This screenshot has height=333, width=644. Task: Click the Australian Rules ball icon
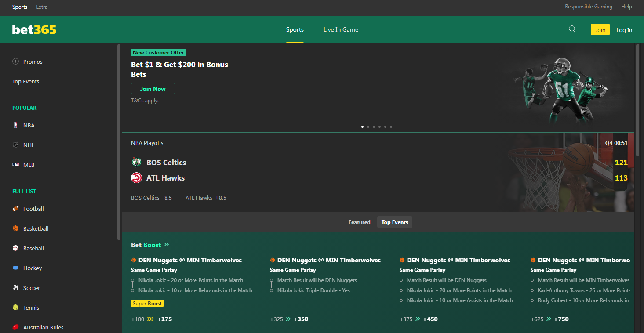point(16,327)
